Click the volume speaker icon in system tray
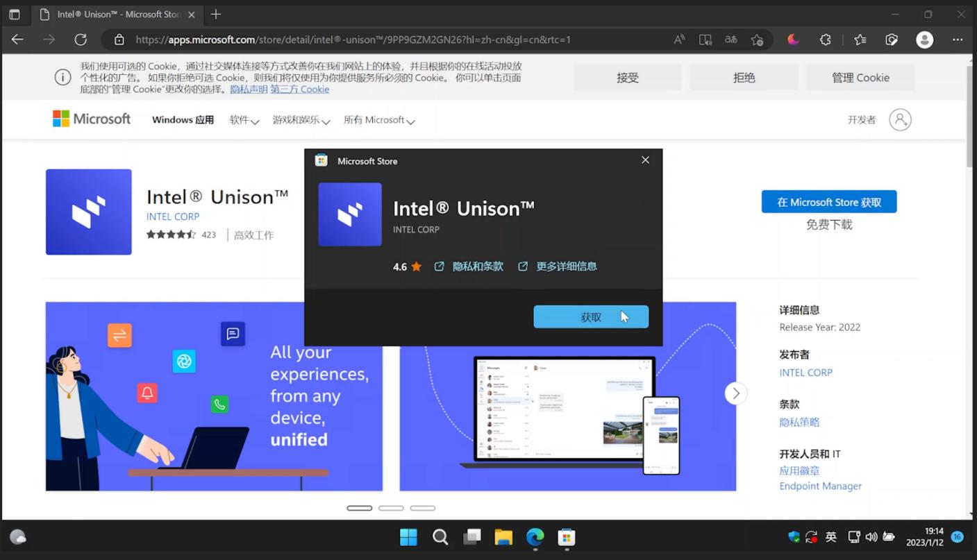Viewport: 977px width, 560px height. coord(871,537)
